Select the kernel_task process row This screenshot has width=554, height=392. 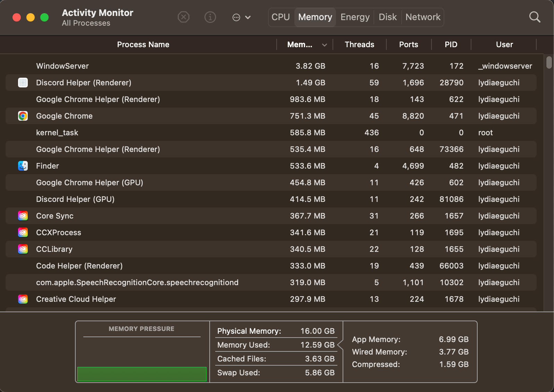click(x=271, y=133)
